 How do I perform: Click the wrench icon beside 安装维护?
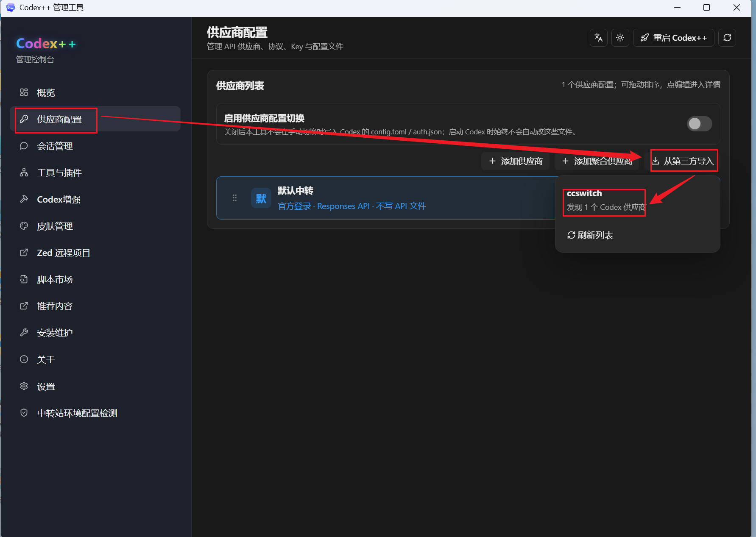[24, 333]
